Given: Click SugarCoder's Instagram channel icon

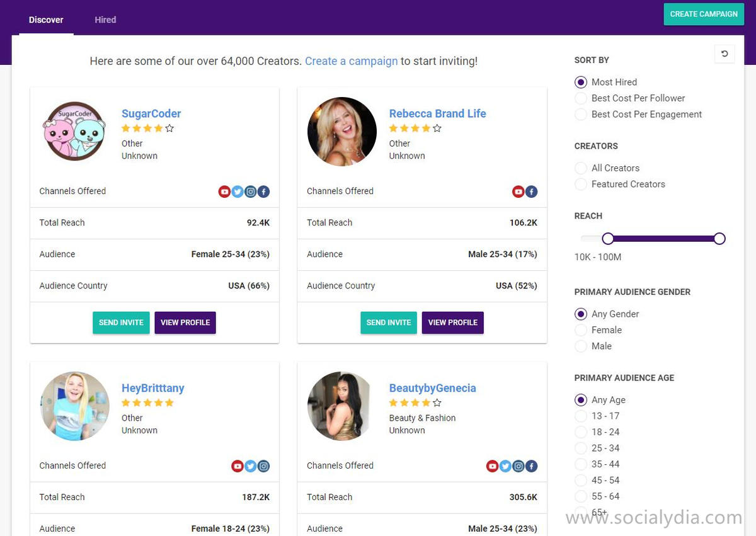Looking at the screenshot, I should click(251, 191).
